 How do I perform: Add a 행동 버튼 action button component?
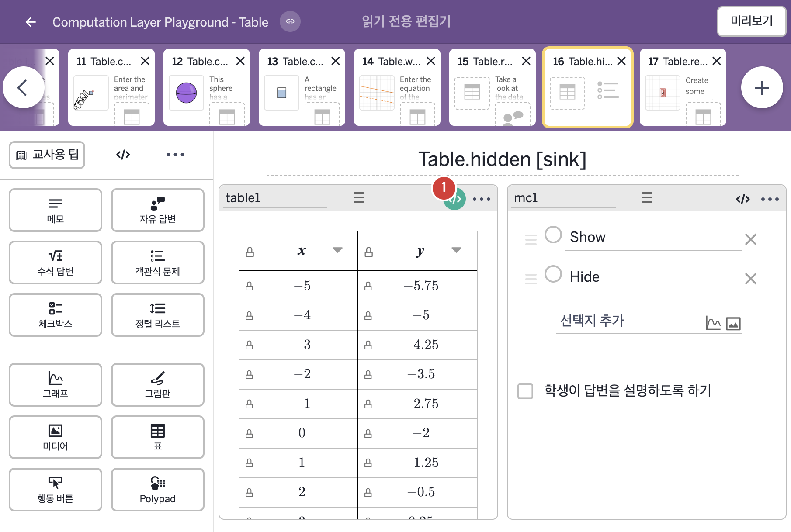[56, 490]
